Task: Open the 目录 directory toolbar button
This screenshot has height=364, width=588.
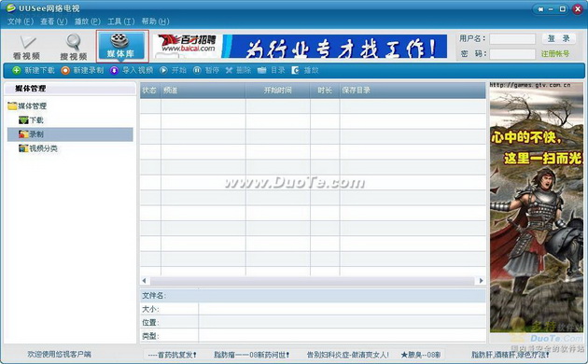Action: tap(271, 70)
